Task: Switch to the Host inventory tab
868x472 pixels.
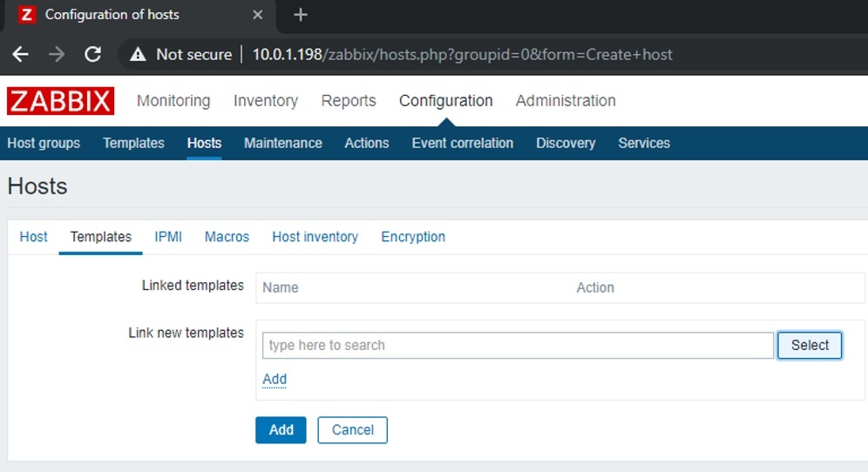Action: click(x=315, y=237)
